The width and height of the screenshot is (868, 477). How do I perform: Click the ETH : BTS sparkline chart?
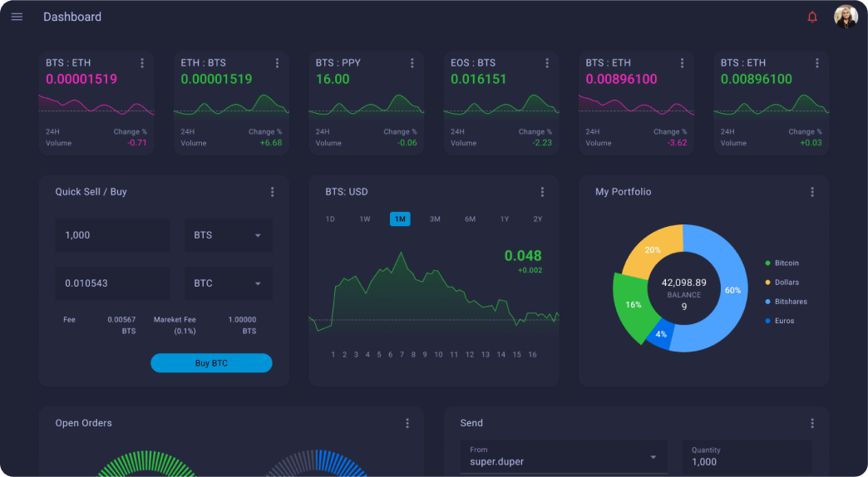pyautogui.click(x=231, y=106)
